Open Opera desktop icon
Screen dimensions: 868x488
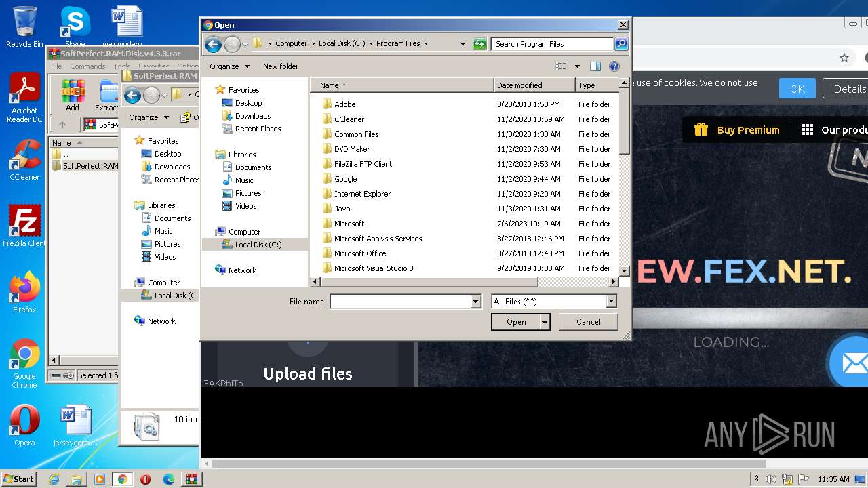[x=24, y=426]
